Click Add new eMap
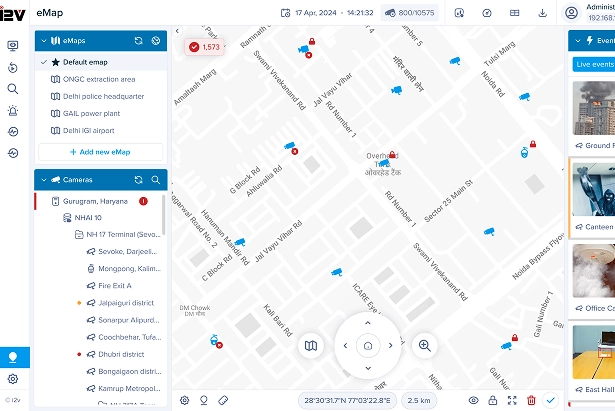 [100, 152]
